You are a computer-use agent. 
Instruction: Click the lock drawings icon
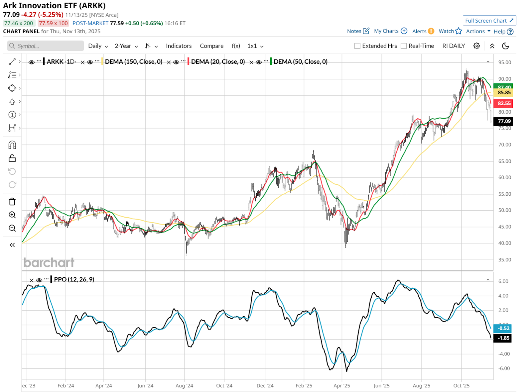click(x=12, y=158)
